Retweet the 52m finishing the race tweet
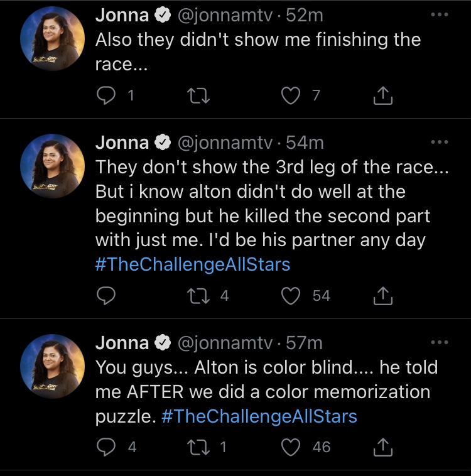Viewport: 471px width, 476px height. click(198, 95)
